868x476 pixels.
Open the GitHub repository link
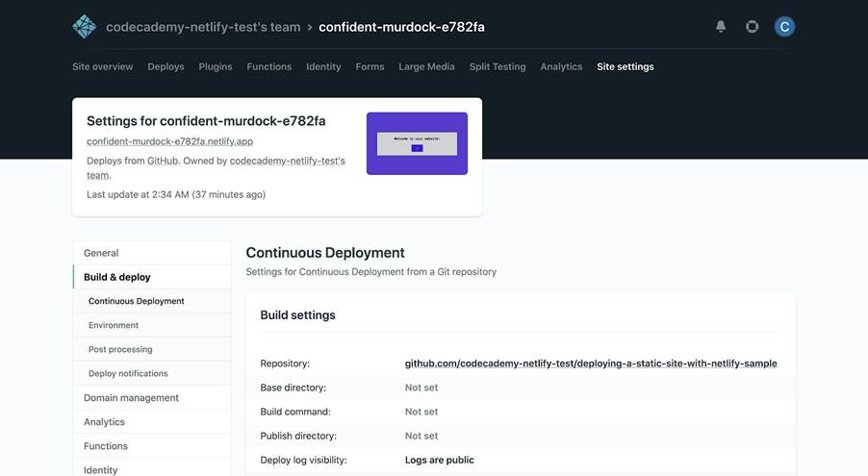(590, 363)
